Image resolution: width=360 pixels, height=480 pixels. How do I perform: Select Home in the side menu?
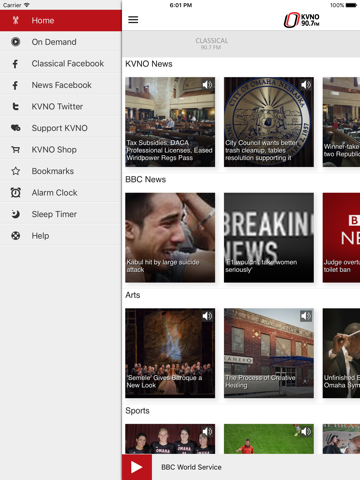[61, 21]
